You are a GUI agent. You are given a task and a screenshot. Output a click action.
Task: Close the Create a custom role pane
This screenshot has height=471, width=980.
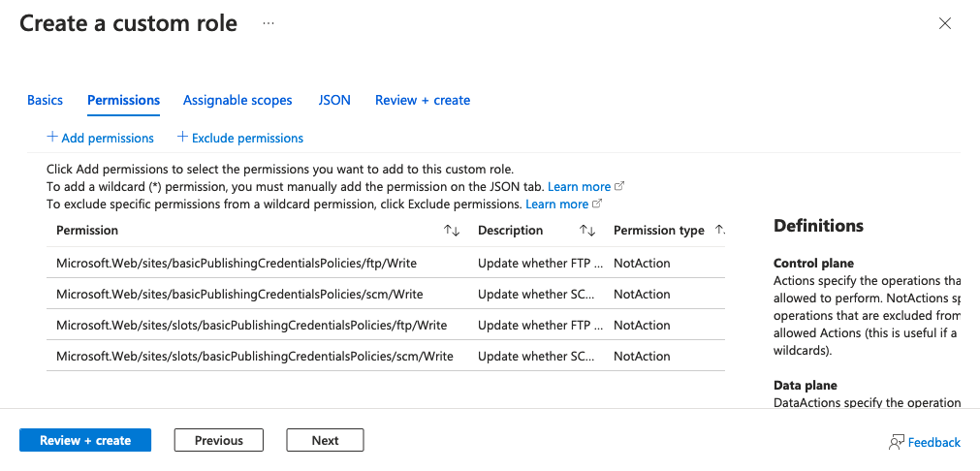coord(945,23)
